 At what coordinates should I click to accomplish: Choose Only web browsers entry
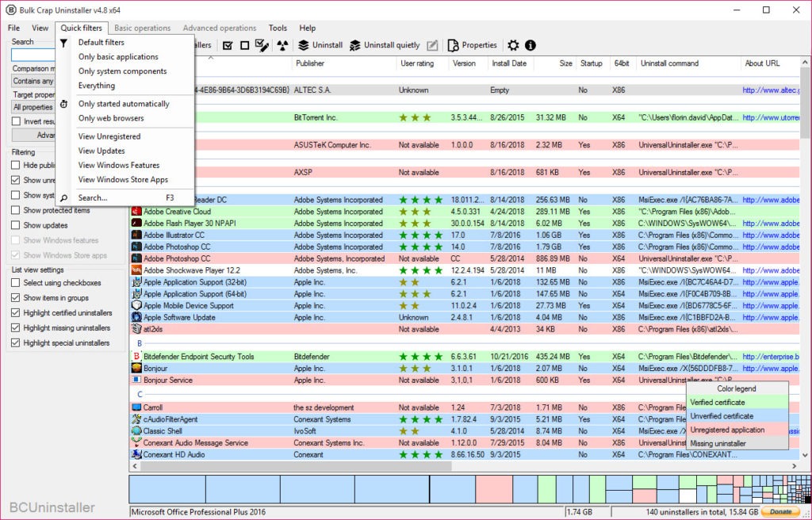[x=124, y=119]
